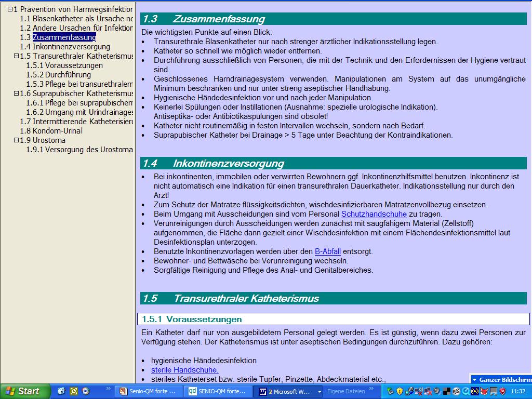Open the speaker volume tray icon
Image resolution: width=532 pixels, height=399 pixels.
coord(437,391)
